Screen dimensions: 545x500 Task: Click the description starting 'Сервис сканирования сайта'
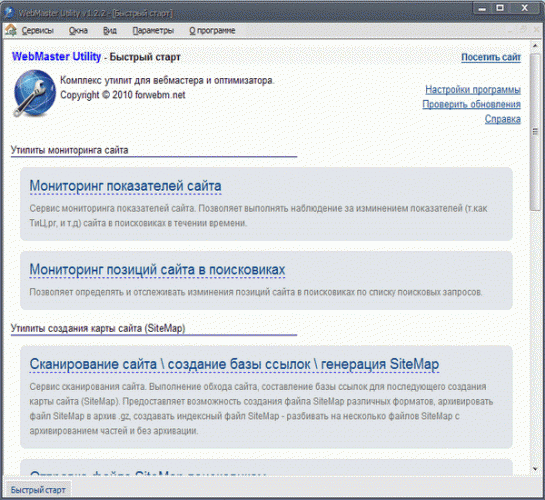click(x=261, y=409)
